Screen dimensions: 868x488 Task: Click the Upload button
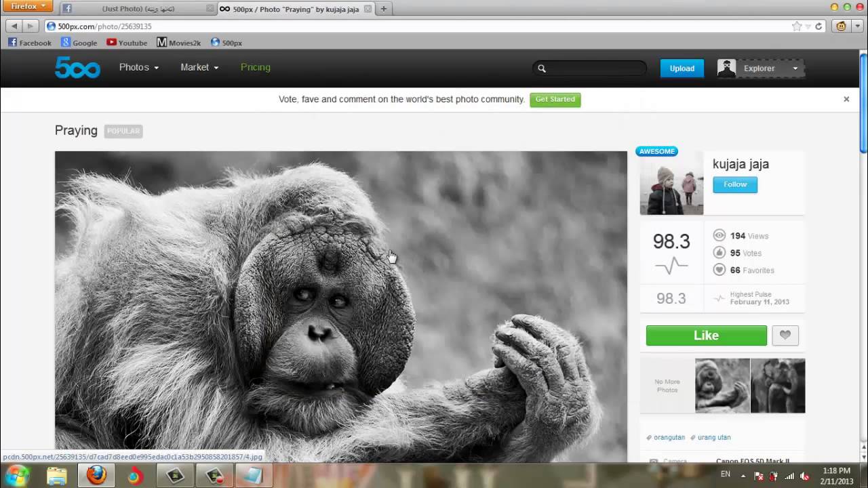(x=682, y=68)
